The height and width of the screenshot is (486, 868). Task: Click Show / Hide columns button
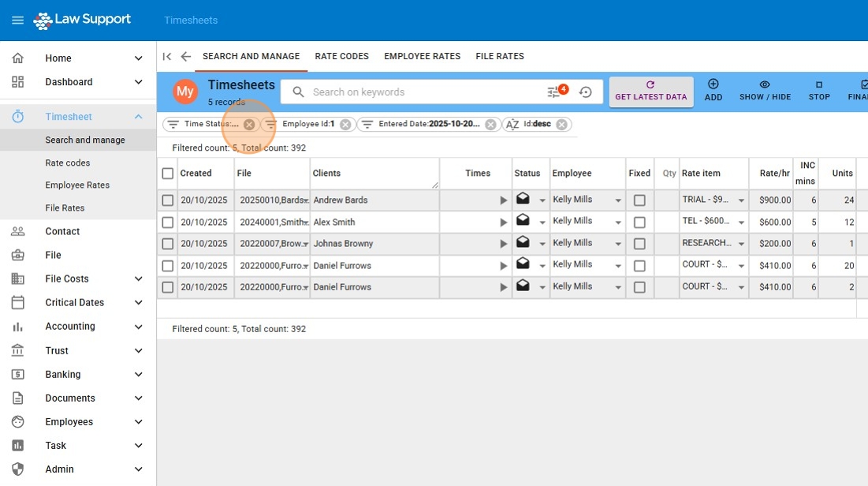(764, 90)
